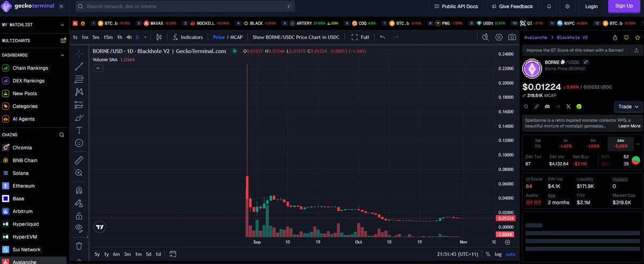Toggle hide all drawings eye icon

click(x=79, y=228)
